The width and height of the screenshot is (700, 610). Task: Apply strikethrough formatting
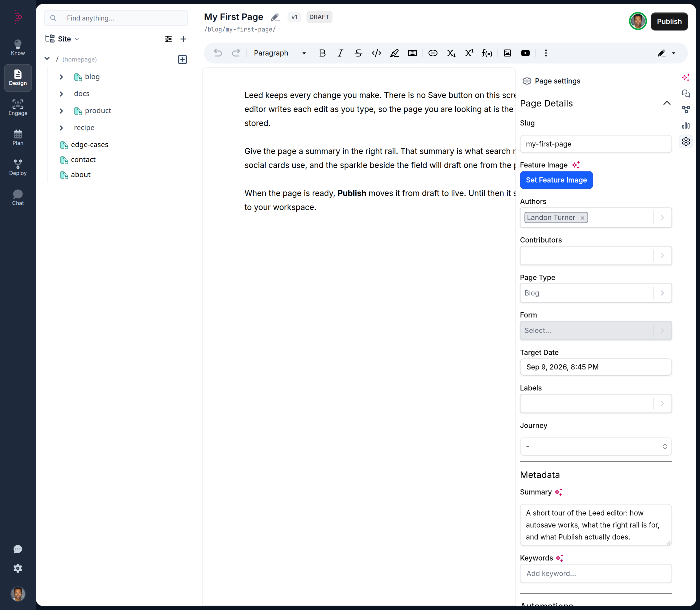point(358,53)
